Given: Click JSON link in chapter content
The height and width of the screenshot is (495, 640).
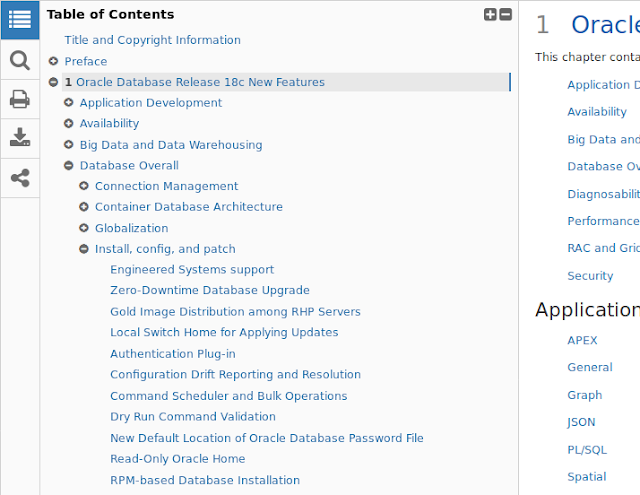Looking at the screenshot, I should (581, 422).
